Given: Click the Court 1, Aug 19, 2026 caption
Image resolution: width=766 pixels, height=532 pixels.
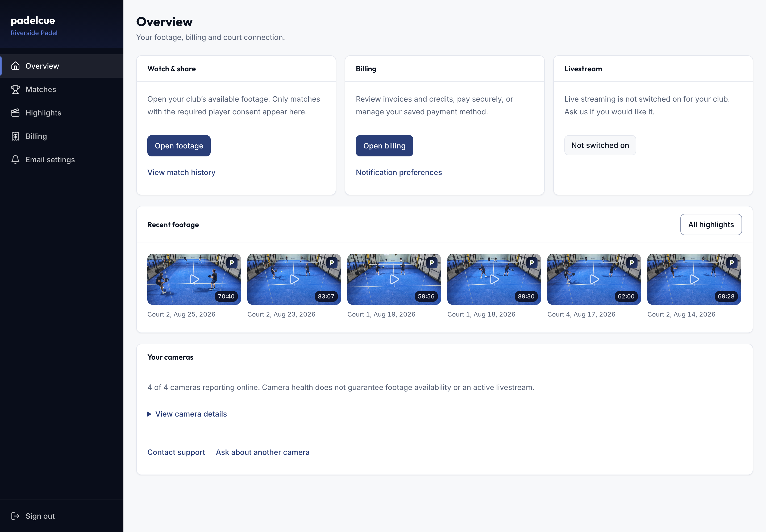Looking at the screenshot, I should pos(381,314).
